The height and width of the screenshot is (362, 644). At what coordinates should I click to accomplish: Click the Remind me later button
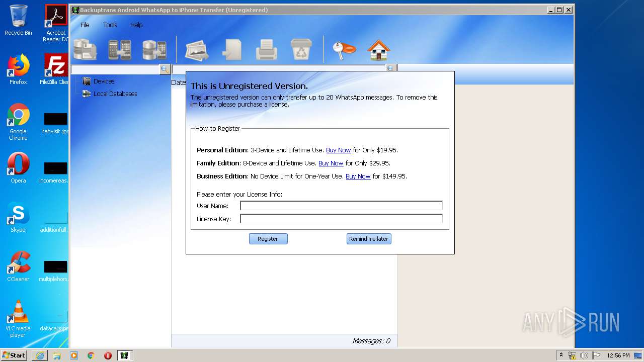point(369,239)
